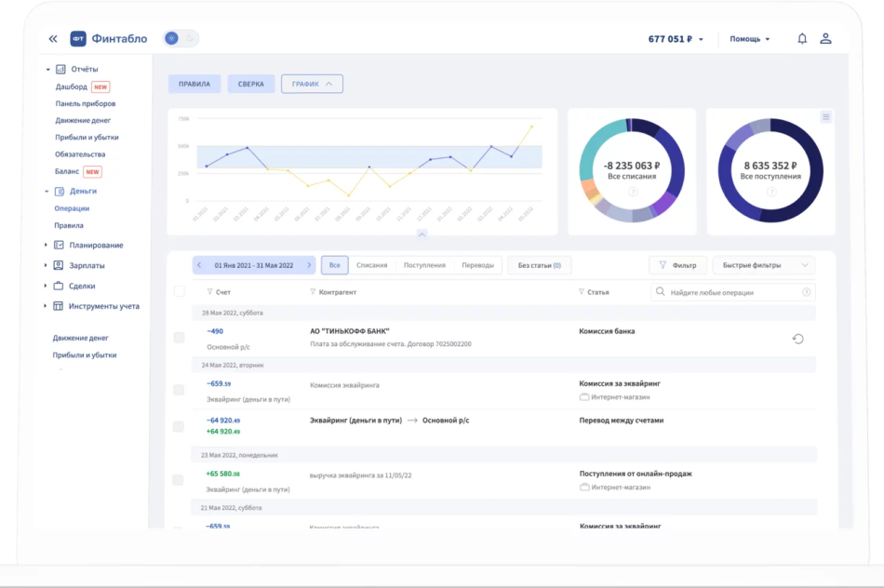Toggle the light/dark theme switch
The height and width of the screenshot is (588, 884).
(181, 39)
